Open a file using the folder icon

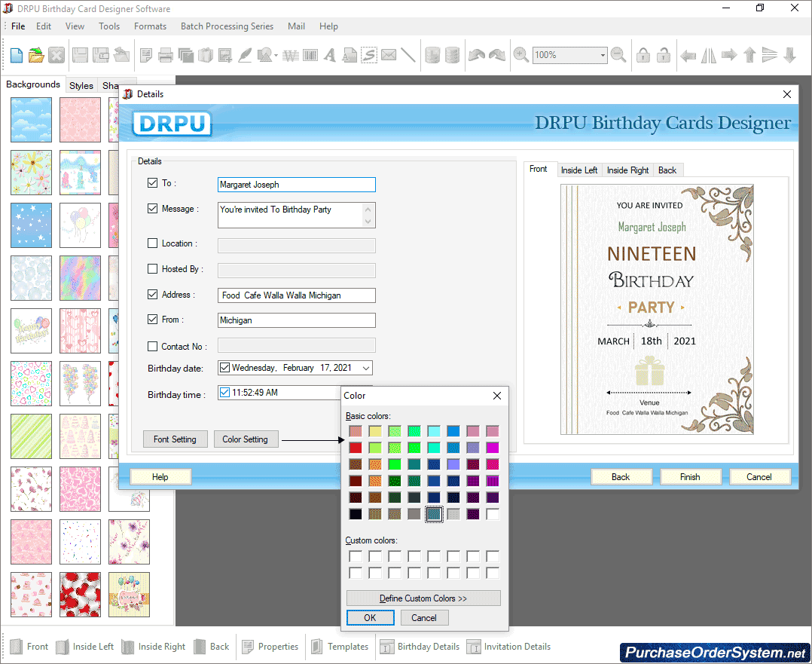[x=36, y=55]
